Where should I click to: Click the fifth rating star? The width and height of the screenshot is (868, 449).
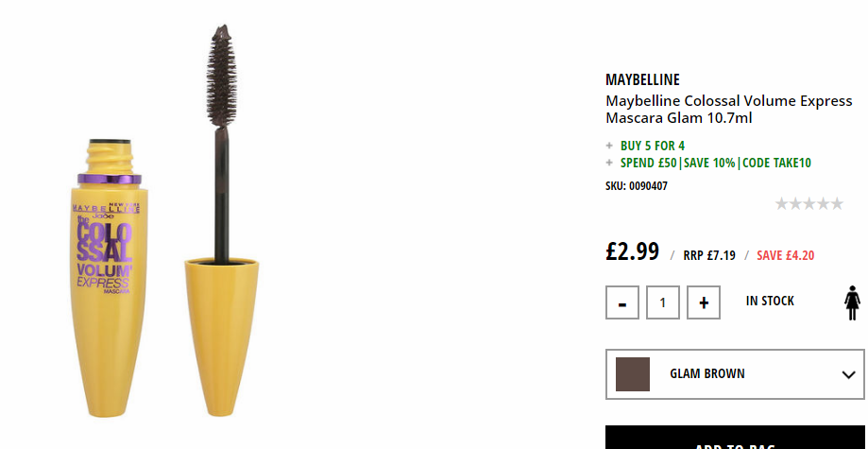pyautogui.click(x=837, y=204)
